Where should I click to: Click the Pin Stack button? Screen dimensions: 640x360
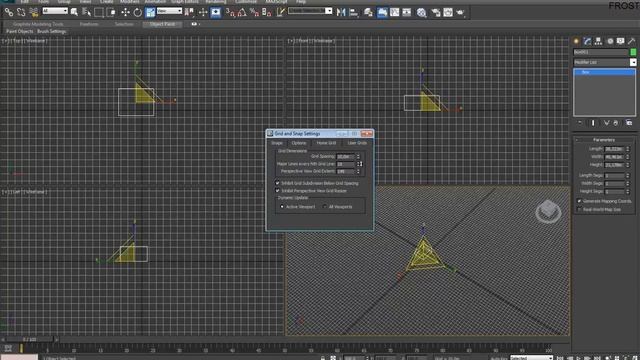click(580, 123)
